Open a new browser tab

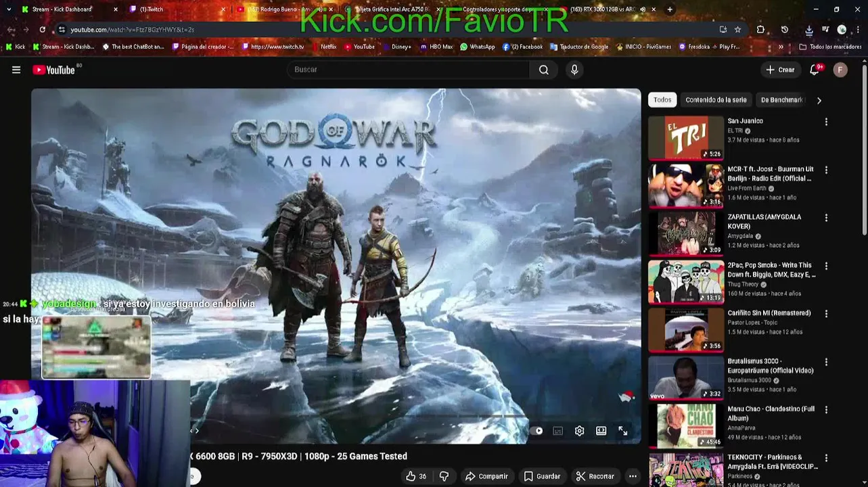[x=670, y=9]
